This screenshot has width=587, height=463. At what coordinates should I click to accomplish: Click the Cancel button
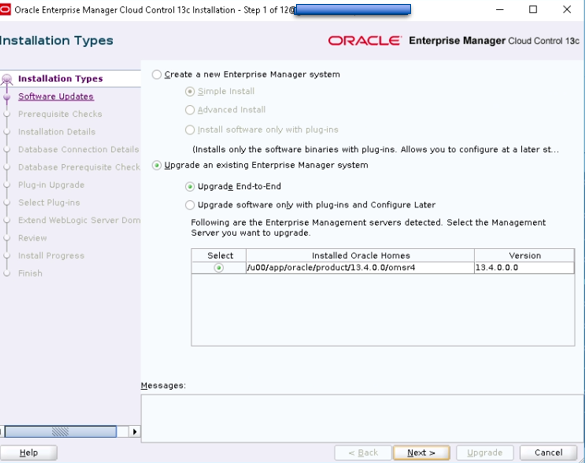[x=548, y=453]
